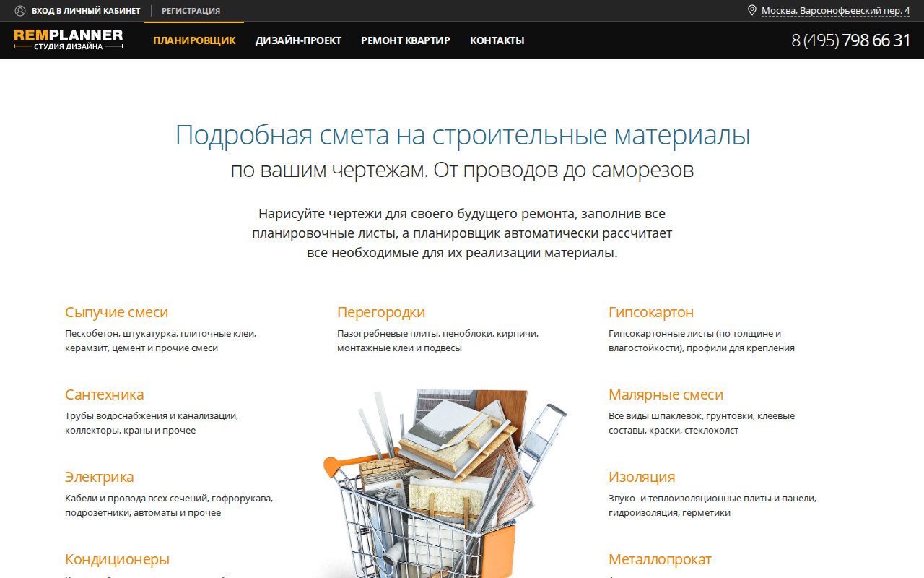Click the Металлопрокат heading

[x=660, y=559]
